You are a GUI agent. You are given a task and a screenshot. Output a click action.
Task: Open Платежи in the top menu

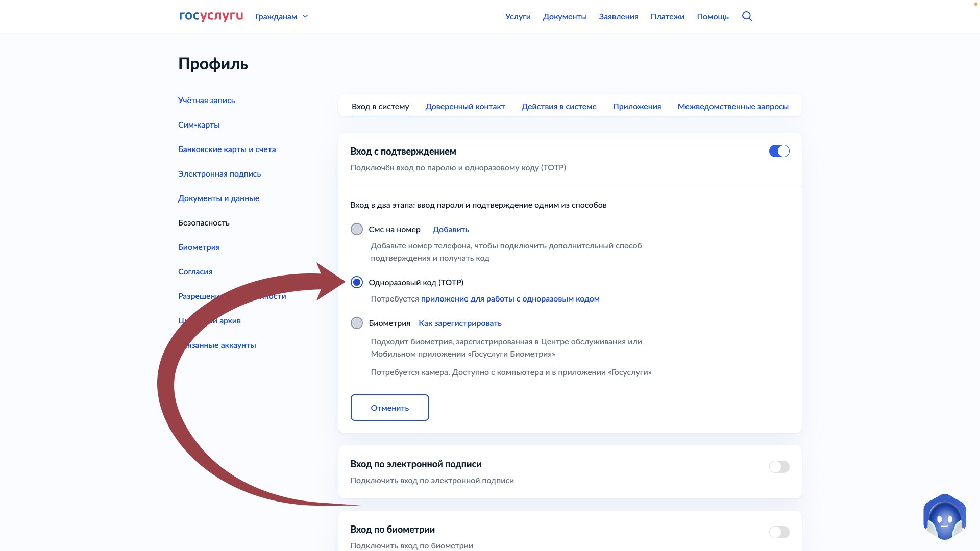tap(667, 16)
